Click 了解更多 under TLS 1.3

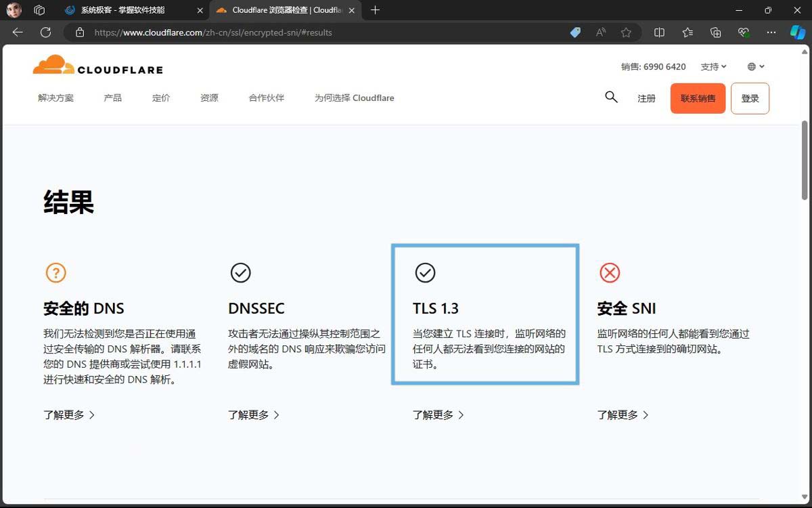[x=438, y=415]
